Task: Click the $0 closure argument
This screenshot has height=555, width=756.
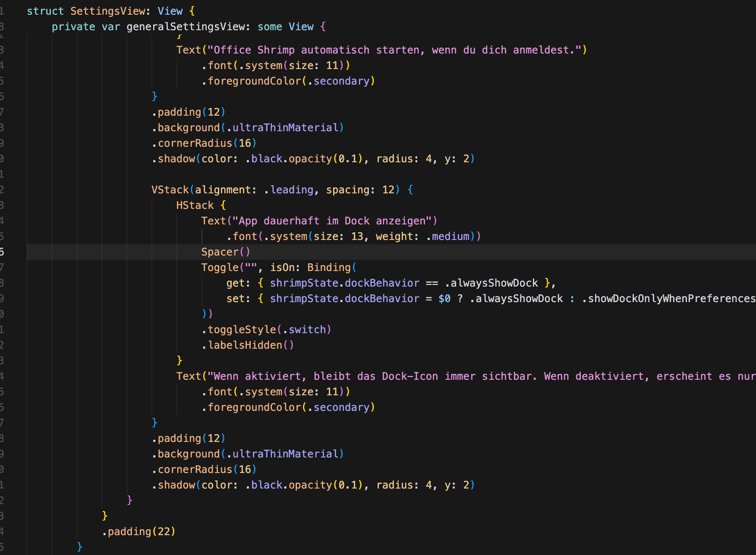Action: 444,299
